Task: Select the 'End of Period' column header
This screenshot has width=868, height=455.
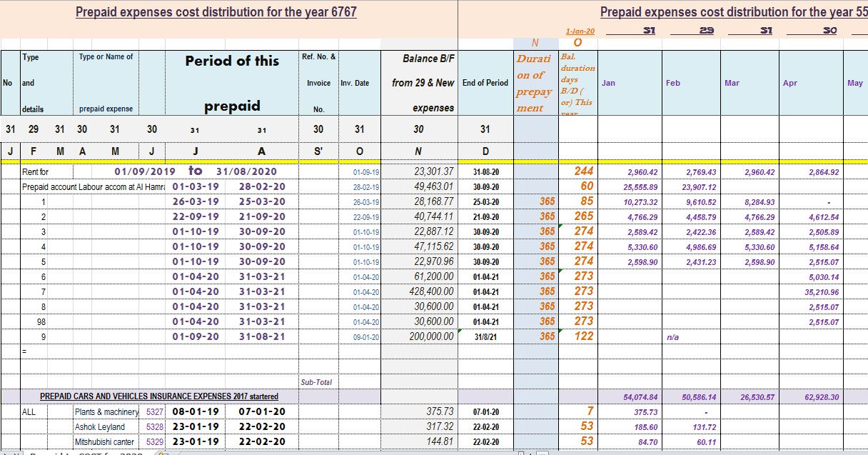Action: point(485,83)
